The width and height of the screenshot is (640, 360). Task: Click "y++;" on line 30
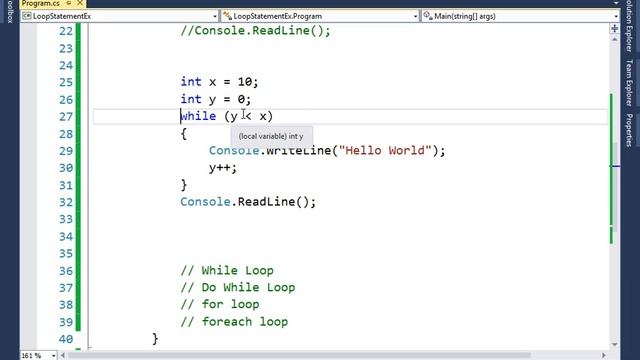click(x=223, y=168)
